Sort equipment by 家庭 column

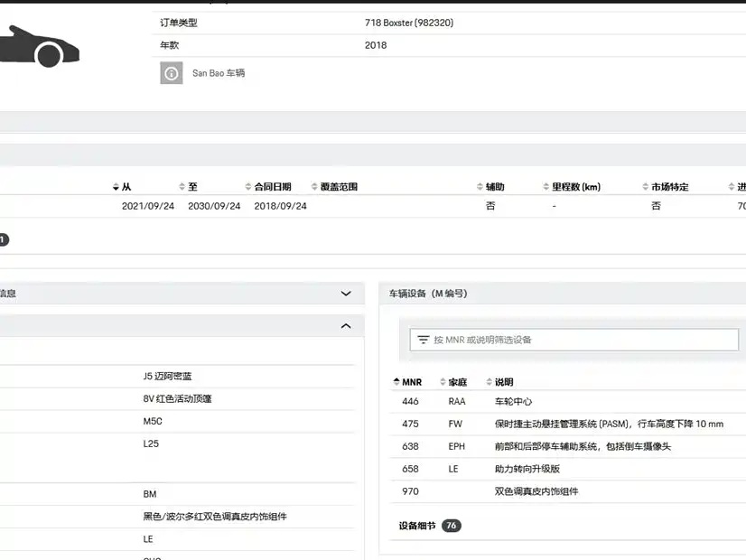tap(453, 382)
